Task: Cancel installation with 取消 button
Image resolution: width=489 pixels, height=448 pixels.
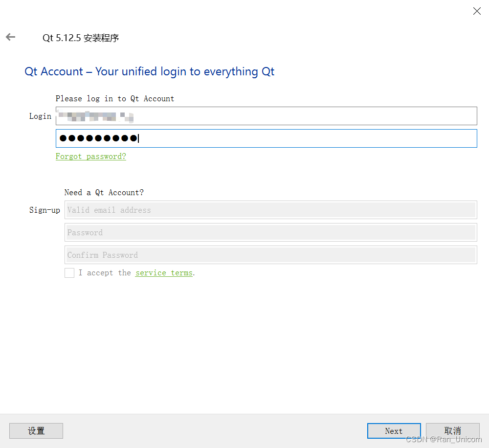Action: coord(452,431)
